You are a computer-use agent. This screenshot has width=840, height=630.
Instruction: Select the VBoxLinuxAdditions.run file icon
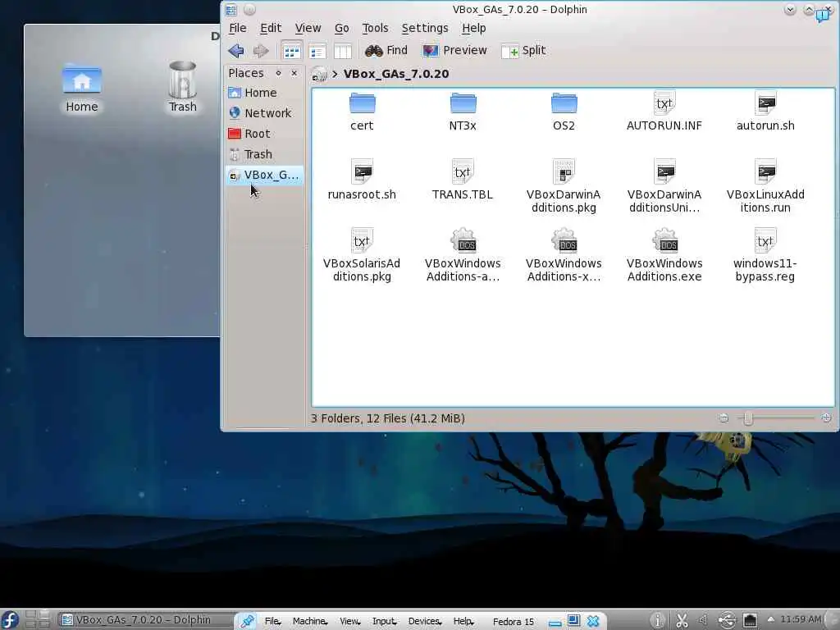[765, 171]
